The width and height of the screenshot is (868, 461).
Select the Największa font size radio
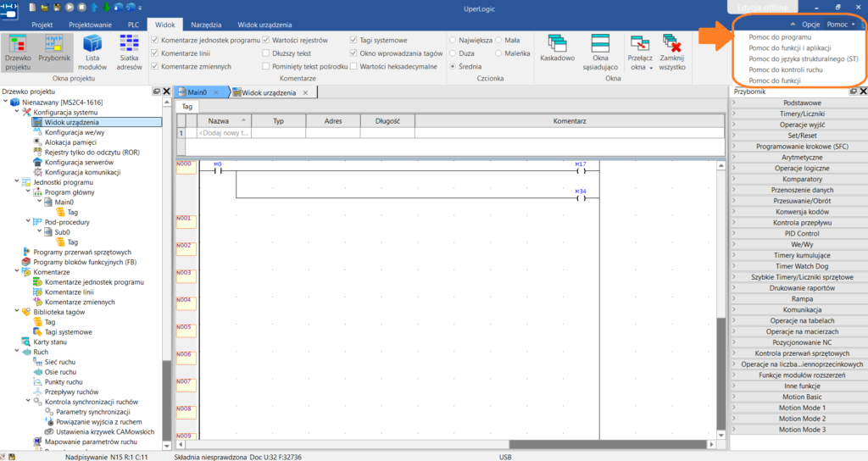click(x=453, y=40)
